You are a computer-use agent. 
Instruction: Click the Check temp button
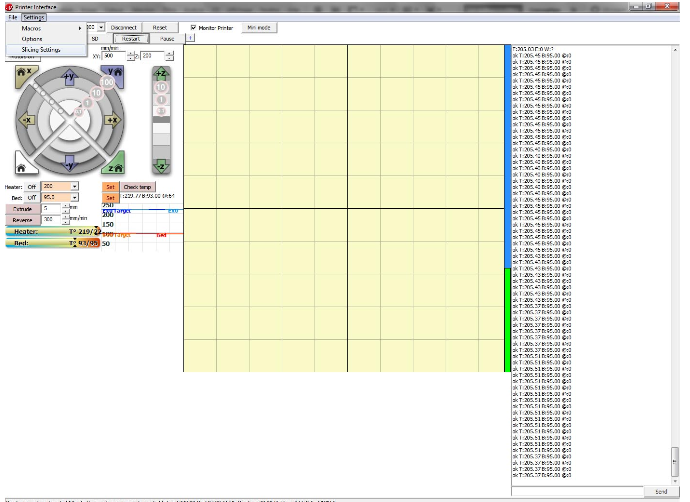137,186
